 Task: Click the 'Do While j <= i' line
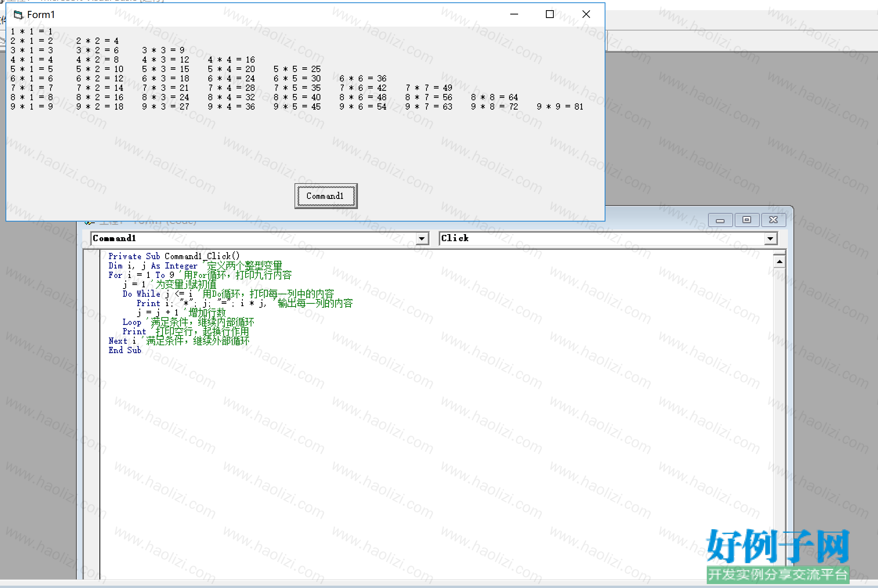tap(157, 294)
